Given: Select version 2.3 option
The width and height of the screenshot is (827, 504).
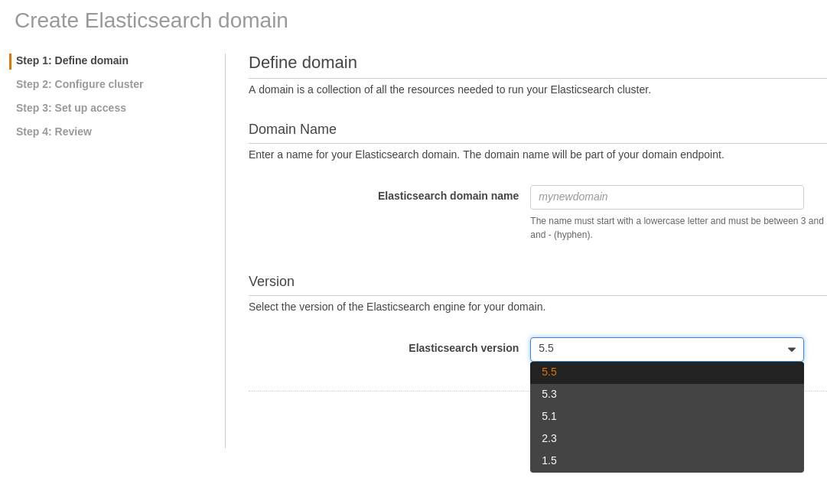Looking at the screenshot, I should pyautogui.click(x=666, y=439).
